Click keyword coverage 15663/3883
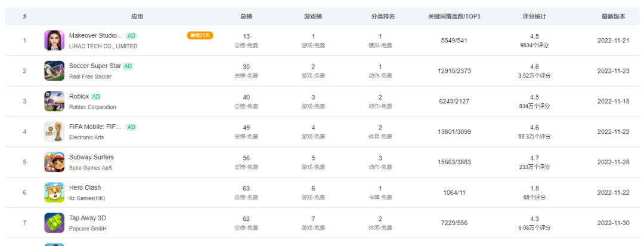Viewport: 644px width, 246px height. tap(454, 162)
